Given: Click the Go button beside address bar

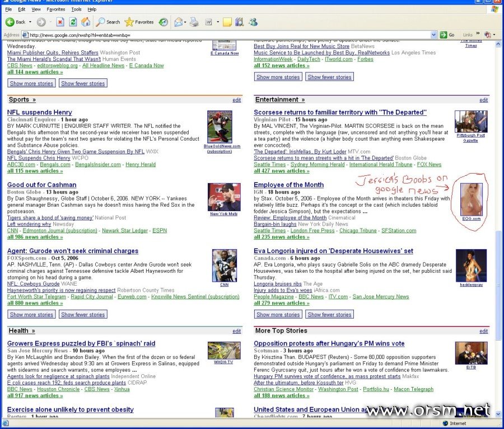Looking at the screenshot, I should (447, 35).
